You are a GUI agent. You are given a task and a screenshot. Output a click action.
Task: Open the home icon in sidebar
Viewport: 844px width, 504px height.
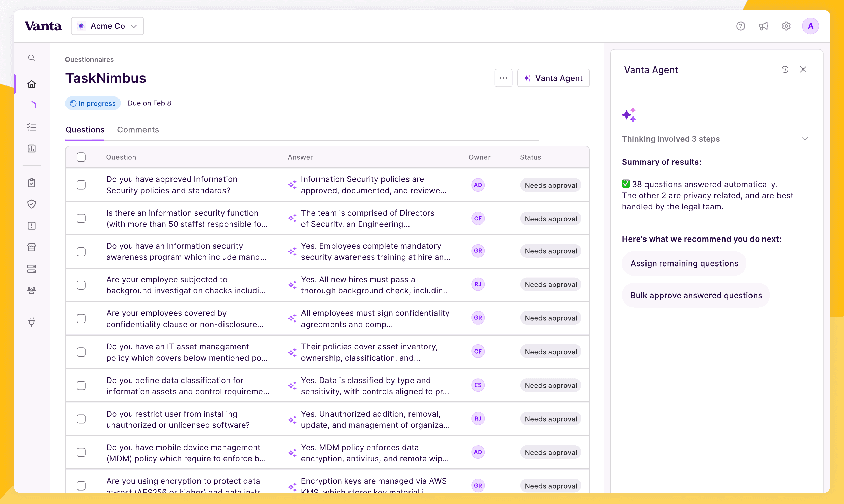tap(32, 84)
